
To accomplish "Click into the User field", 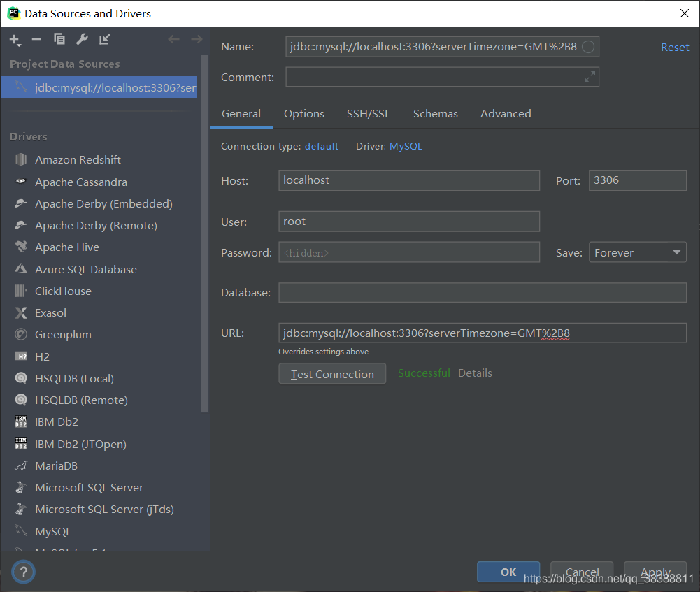I will pyautogui.click(x=409, y=222).
